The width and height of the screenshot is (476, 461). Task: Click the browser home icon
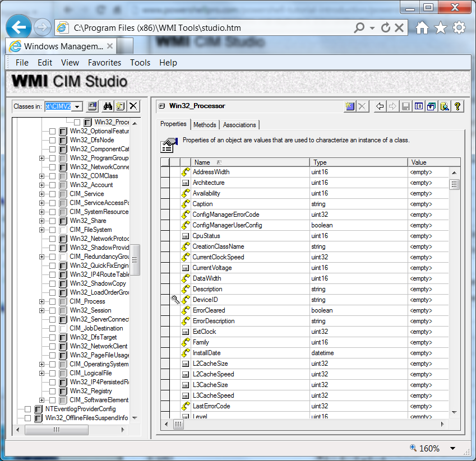click(x=422, y=27)
